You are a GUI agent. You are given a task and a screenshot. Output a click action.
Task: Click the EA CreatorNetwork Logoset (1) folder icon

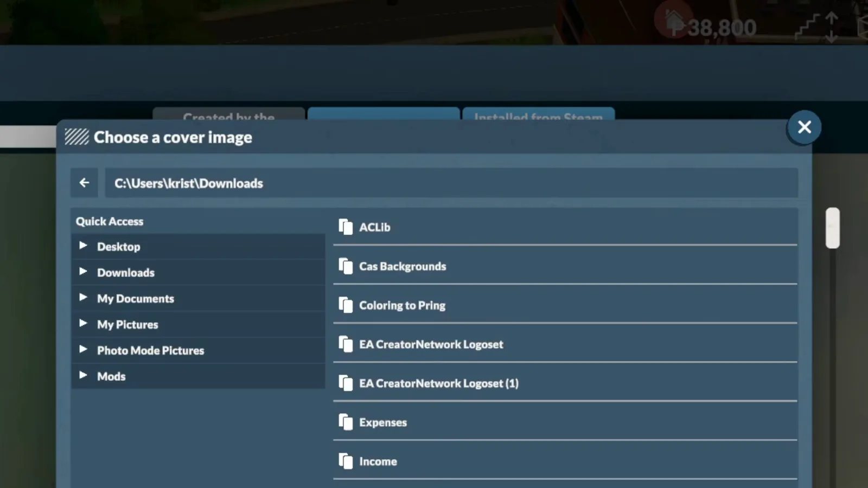[x=346, y=383]
